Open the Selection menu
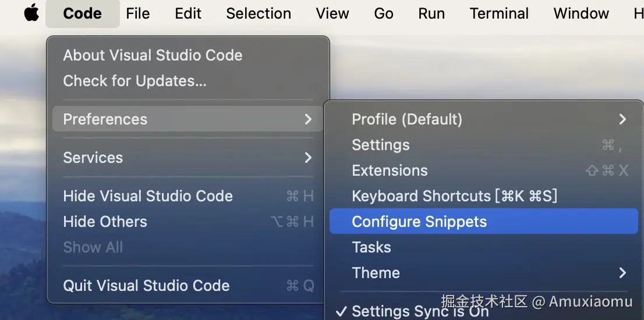The width and height of the screenshot is (644, 320). [x=259, y=13]
